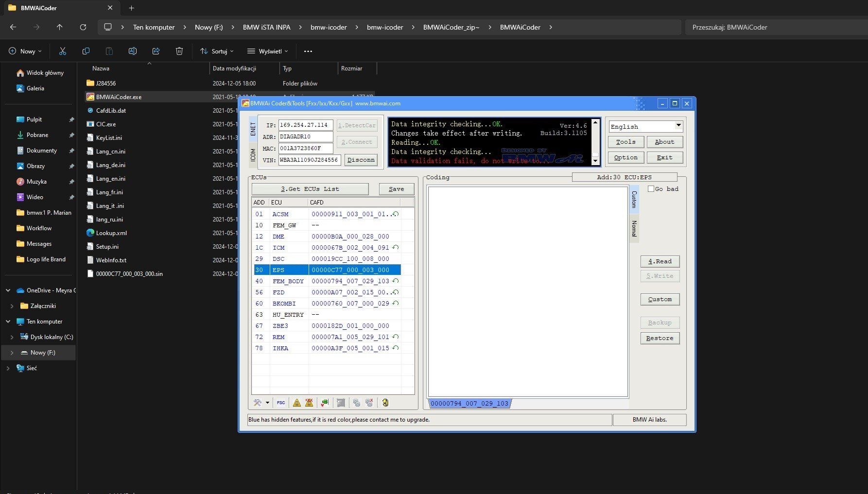The width and height of the screenshot is (868, 494).
Task: Enable the Go bad checkbox
Action: pyautogui.click(x=651, y=189)
